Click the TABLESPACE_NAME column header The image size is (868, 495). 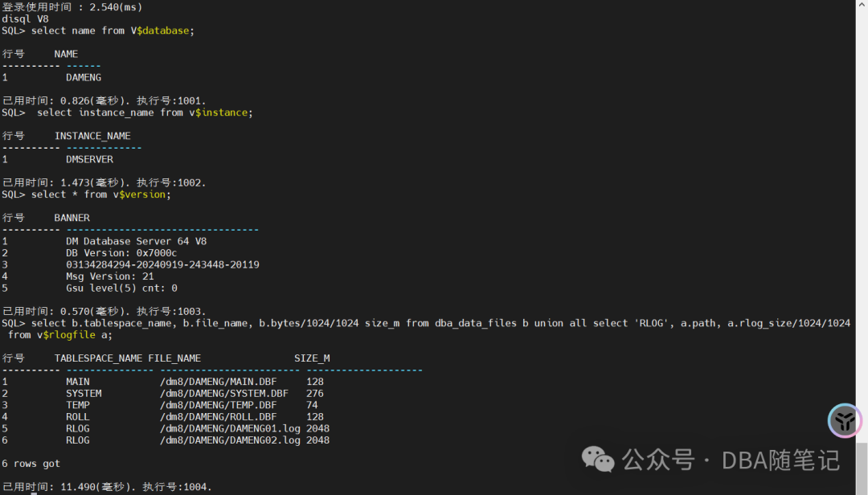[x=98, y=358]
